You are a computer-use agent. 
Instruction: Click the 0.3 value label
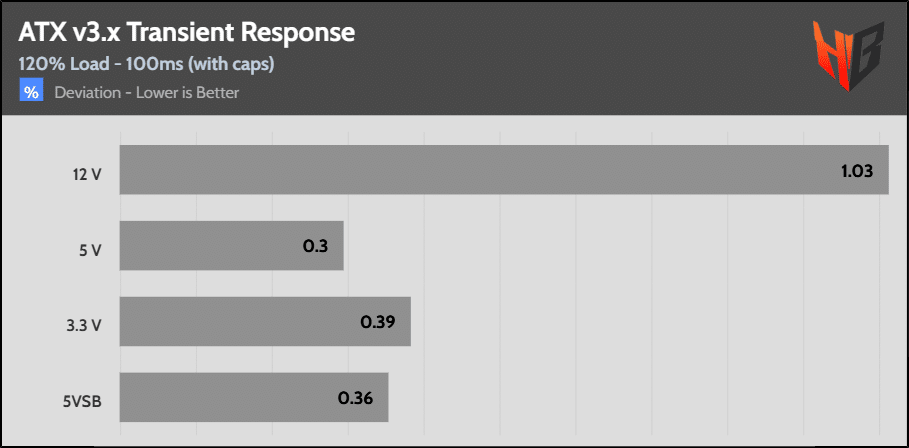[x=316, y=246]
